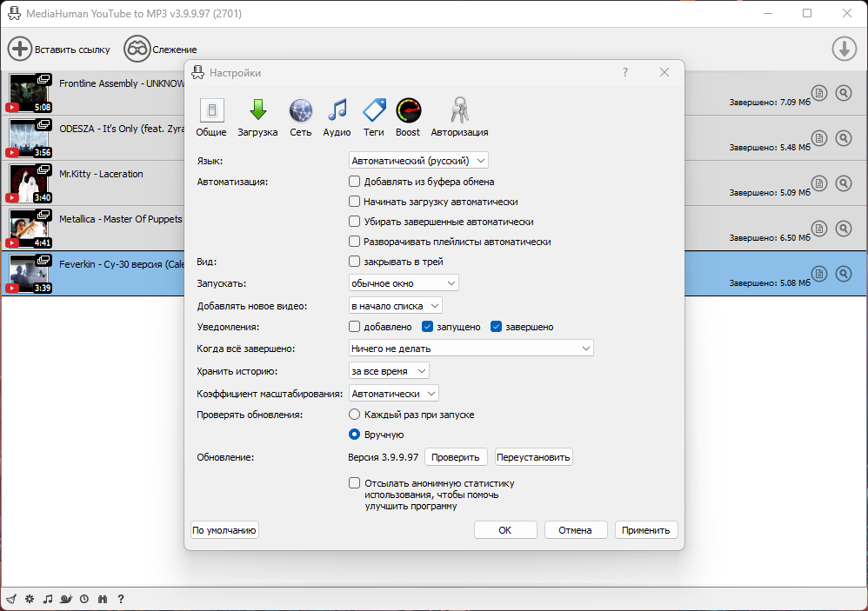The width and height of the screenshot is (868, 611).
Task: Open the Авторизация settings tab
Action: point(459,116)
